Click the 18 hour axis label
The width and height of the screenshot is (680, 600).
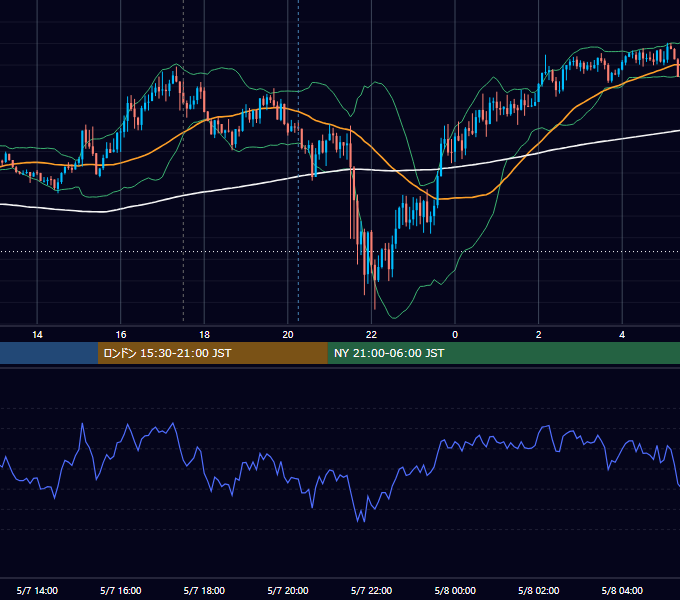[x=204, y=335]
